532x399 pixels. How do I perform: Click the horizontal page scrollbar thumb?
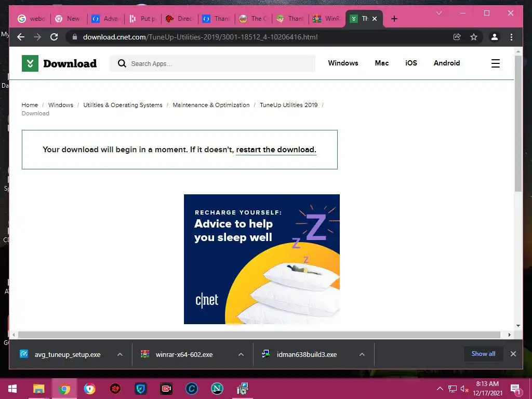[x=259, y=335]
